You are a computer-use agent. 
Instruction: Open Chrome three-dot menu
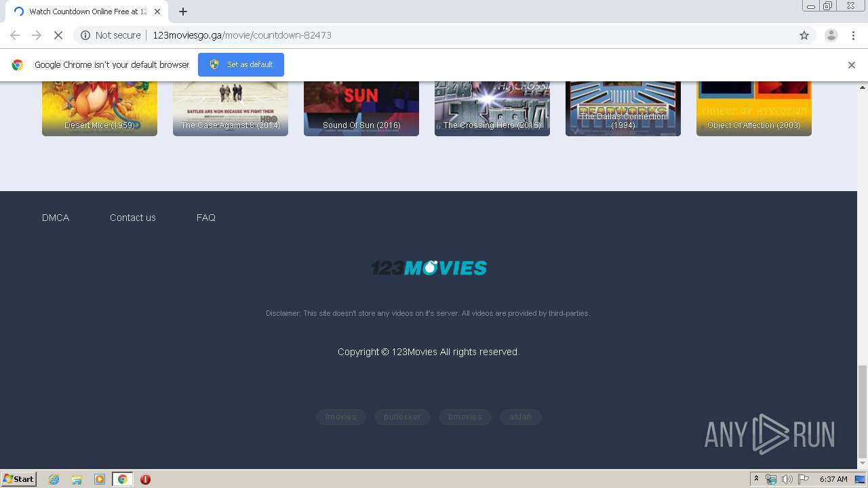click(854, 35)
